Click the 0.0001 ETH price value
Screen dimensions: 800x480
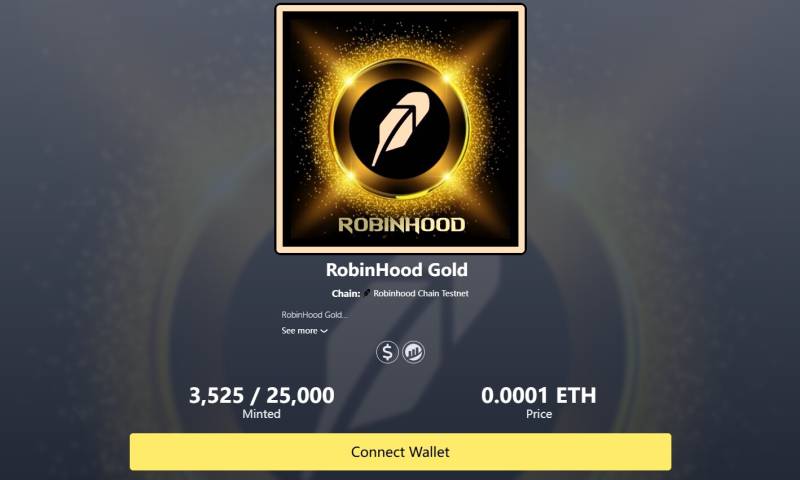coord(539,395)
